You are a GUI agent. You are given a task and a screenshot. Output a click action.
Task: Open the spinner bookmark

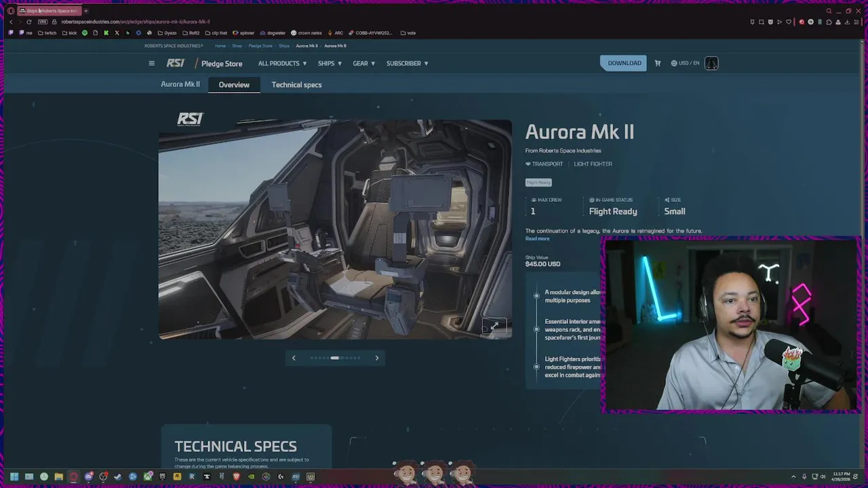(x=243, y=33)
